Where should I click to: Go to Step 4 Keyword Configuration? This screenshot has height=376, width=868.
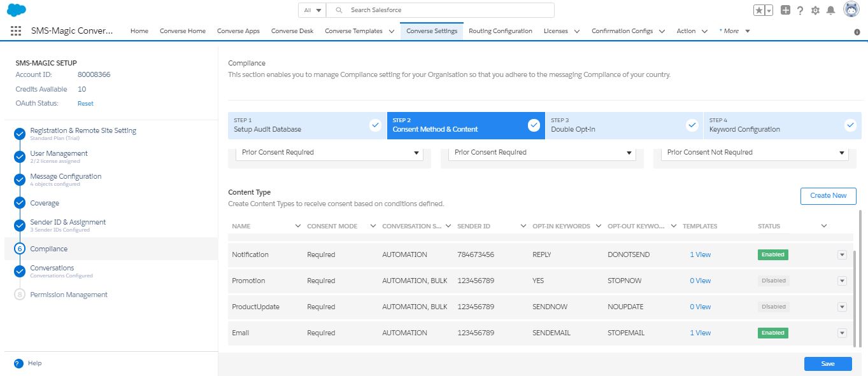point(782,125)
